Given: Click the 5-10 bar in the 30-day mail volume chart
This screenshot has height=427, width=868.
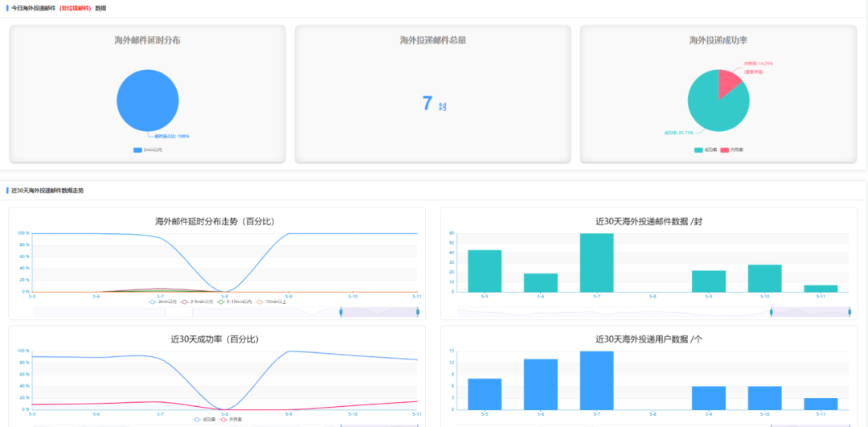Looking at the screenshot, I should [764, 278].
